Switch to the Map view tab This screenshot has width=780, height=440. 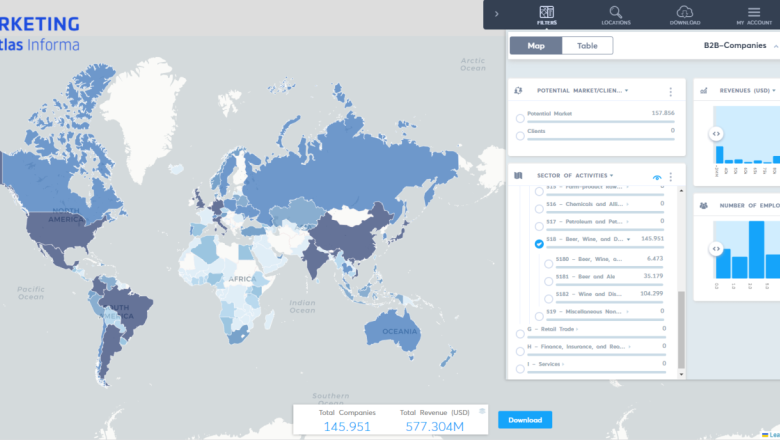536,46
